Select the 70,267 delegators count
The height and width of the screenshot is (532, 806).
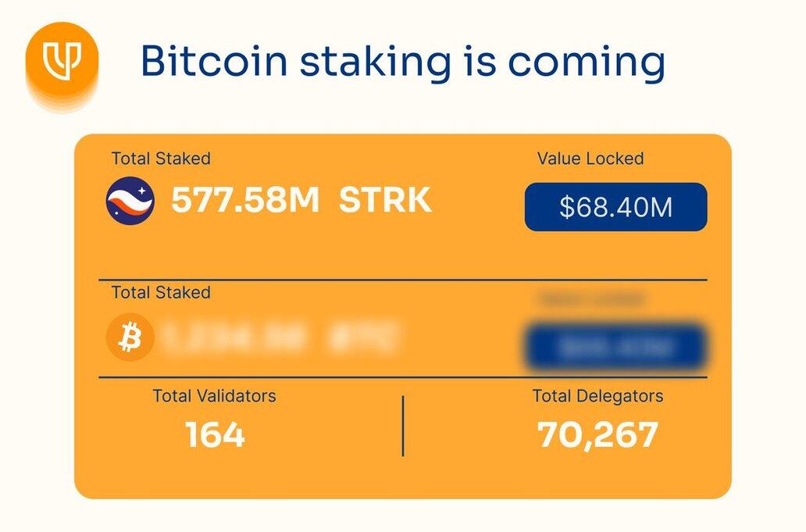597,436
